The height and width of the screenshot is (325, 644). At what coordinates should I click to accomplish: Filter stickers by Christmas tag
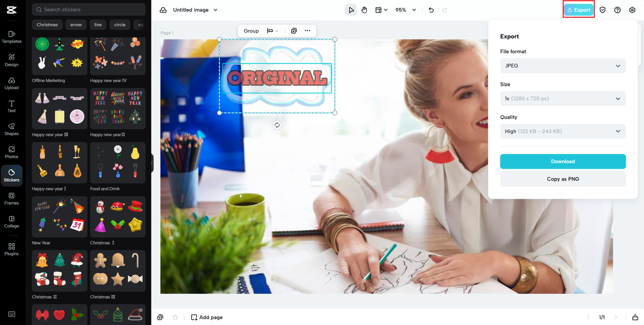coord(47,25)
